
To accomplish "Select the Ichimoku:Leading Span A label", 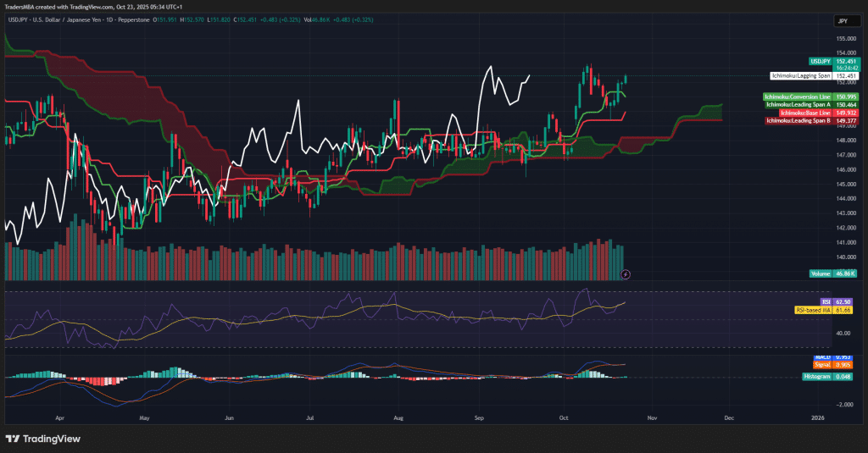I will point(811,104).
